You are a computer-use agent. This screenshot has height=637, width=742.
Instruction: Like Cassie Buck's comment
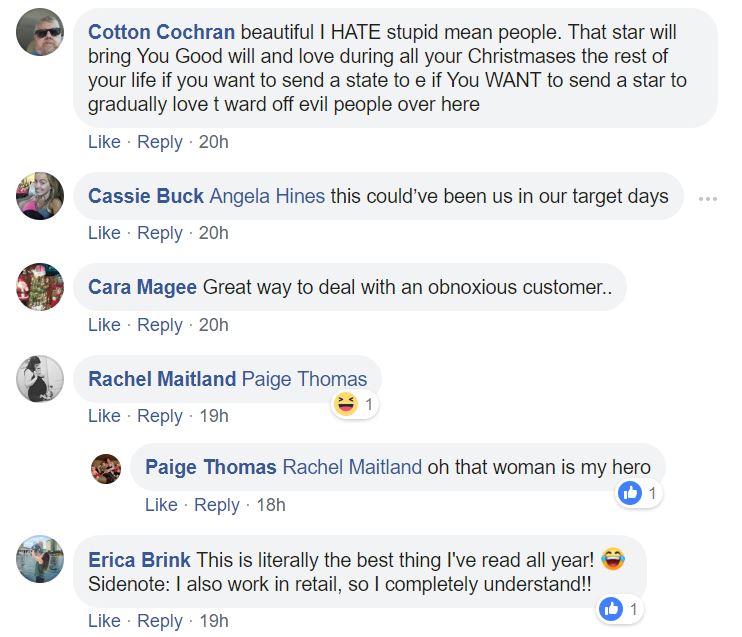click(104, 233)
